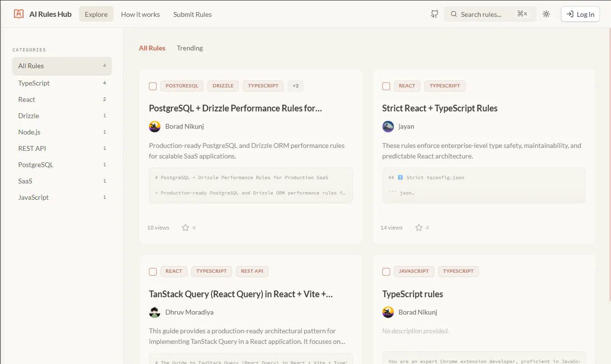Click TYPESCRIPT tag on Strict React card

point(445,86)
